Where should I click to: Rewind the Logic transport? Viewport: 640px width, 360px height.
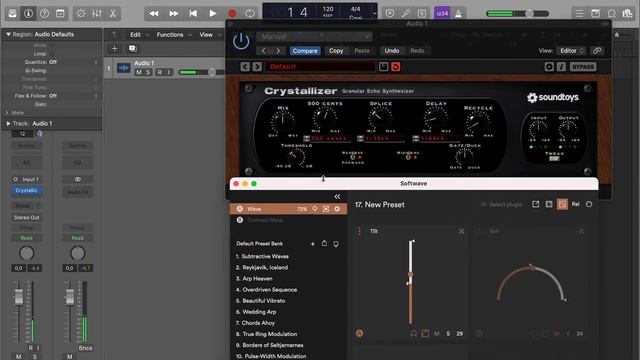click(154, 13)
